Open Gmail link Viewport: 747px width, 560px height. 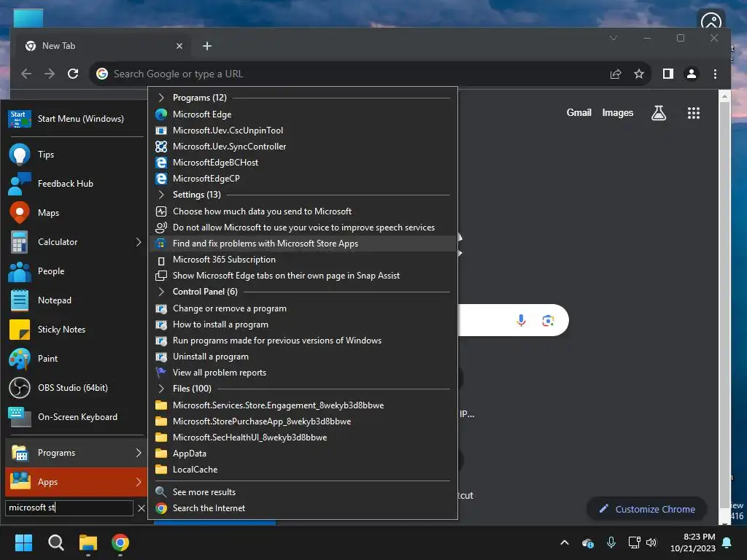tap(578, 113)
